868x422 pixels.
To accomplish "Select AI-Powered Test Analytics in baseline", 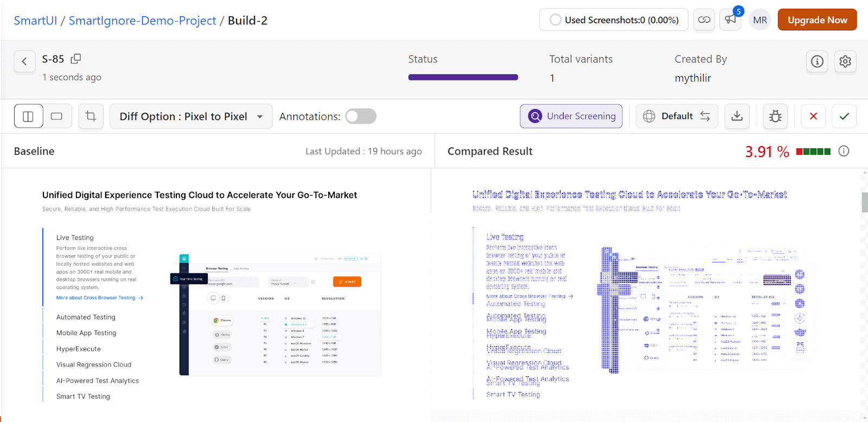I will click(x=98, y=381).
